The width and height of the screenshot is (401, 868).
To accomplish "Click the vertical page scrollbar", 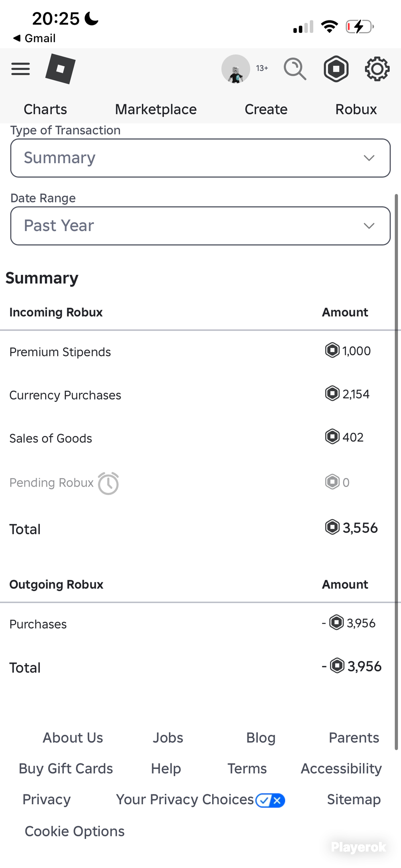I will [x=396, y=472].
